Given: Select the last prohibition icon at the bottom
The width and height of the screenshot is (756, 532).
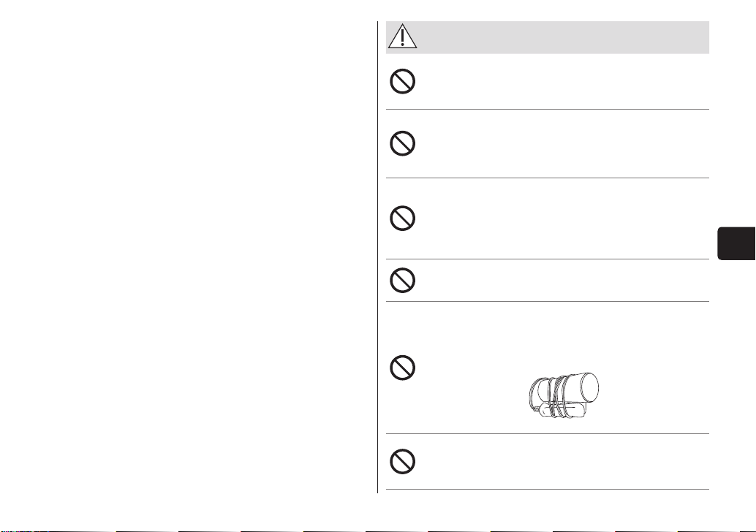Looking at the screenshot, I should point(403,462).
